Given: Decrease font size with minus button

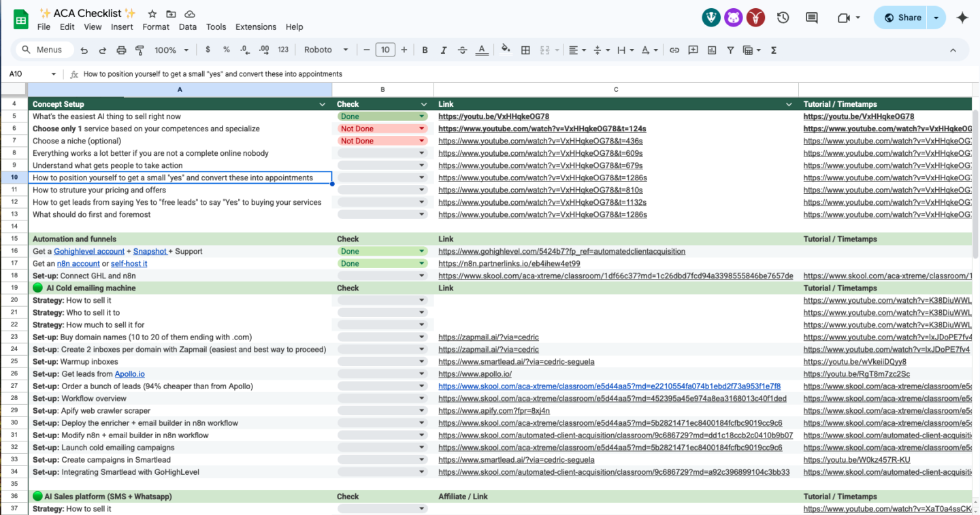Looking at the screenshot, I should (x=366, y=50).
